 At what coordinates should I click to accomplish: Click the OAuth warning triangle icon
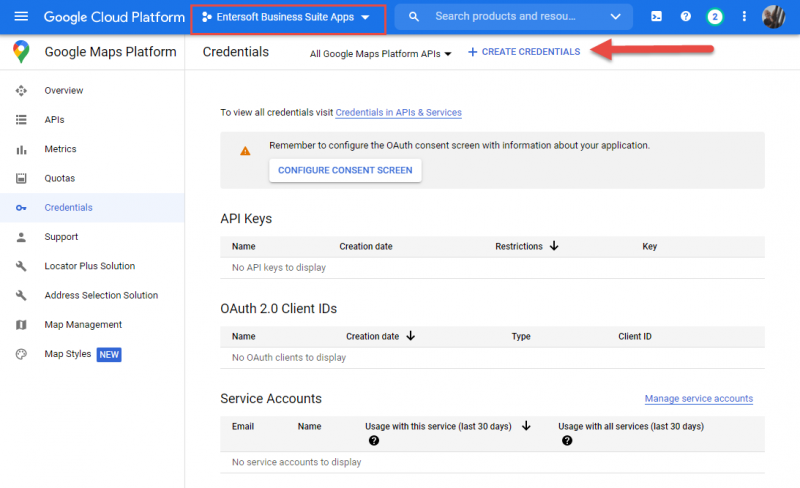[245, 151]
